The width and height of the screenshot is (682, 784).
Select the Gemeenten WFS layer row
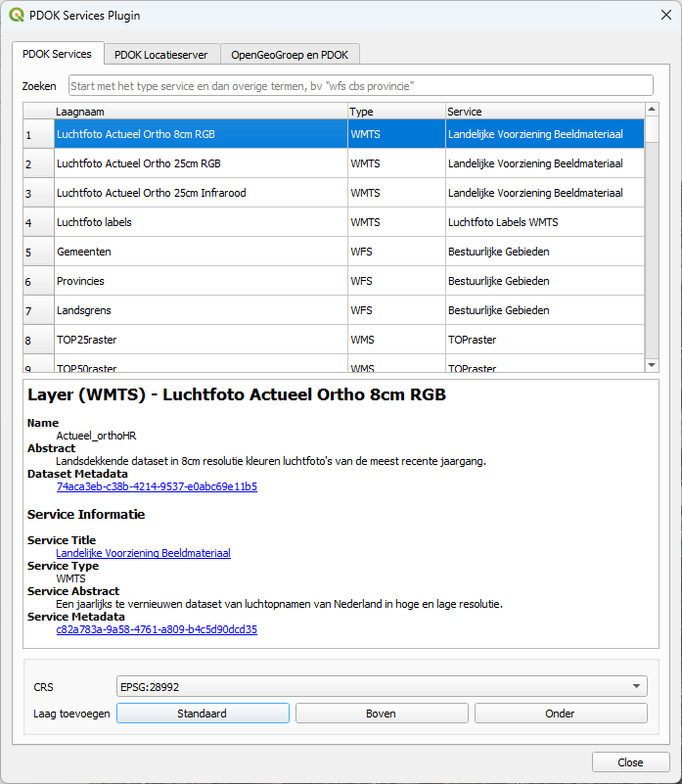coord(334,252)
